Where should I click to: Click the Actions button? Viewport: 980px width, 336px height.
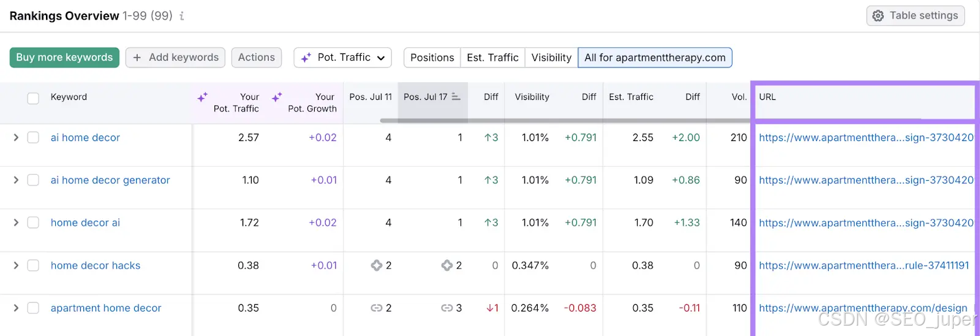point(257,57)
